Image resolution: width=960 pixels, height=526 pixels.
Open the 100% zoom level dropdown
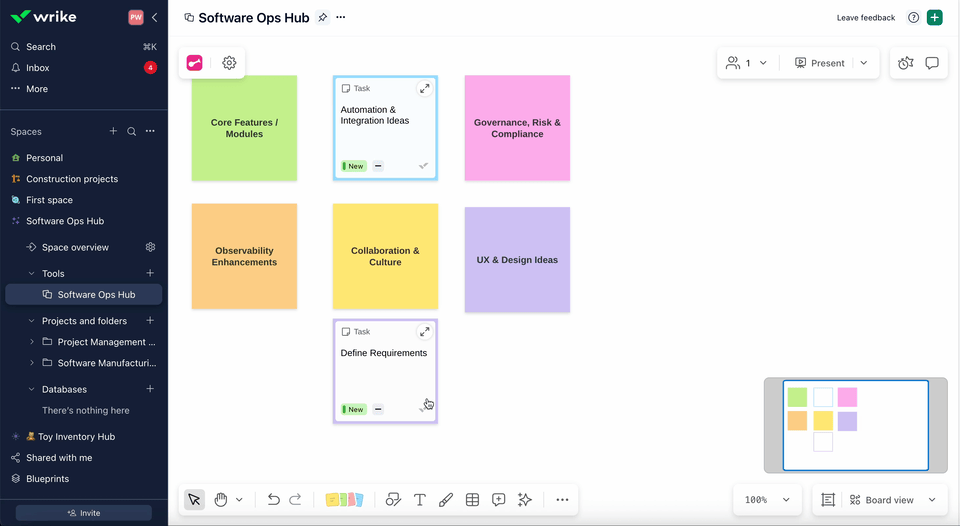768,500
